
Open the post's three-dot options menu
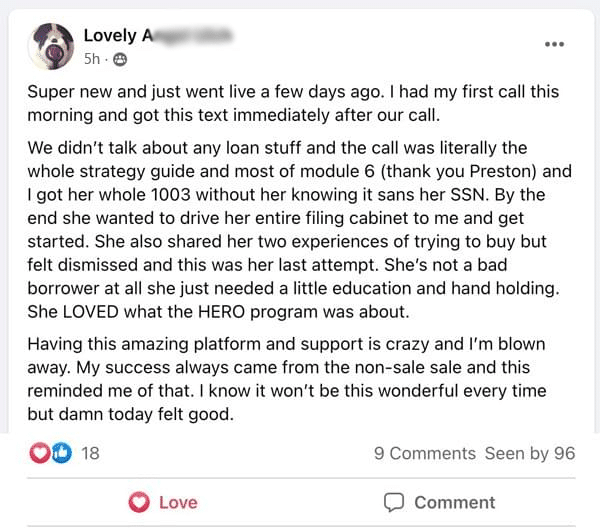pos(554,44)
